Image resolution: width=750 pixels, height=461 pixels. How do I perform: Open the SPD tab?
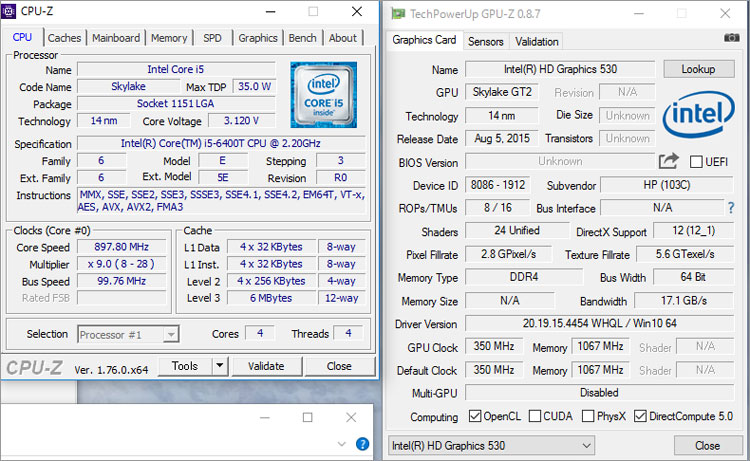(212, 38)
